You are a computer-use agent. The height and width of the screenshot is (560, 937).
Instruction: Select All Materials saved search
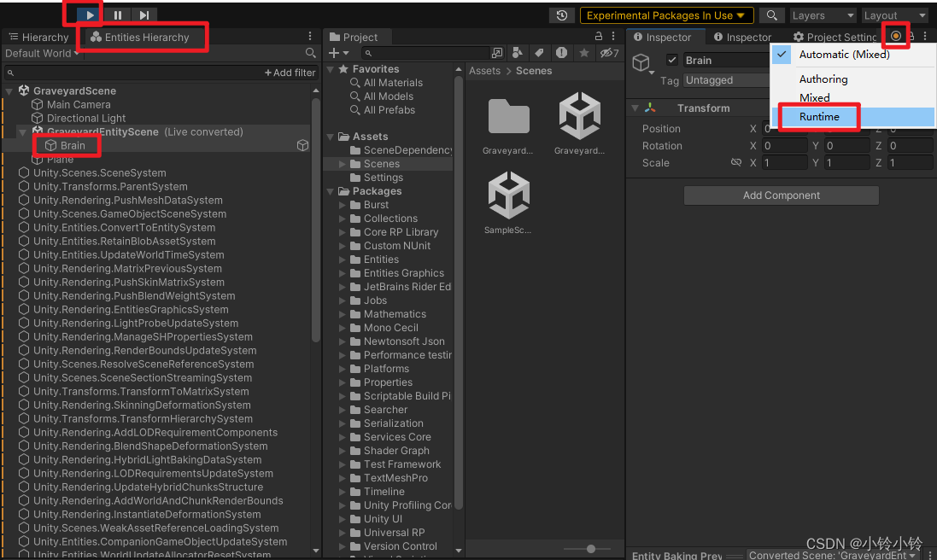click(387, 83)
